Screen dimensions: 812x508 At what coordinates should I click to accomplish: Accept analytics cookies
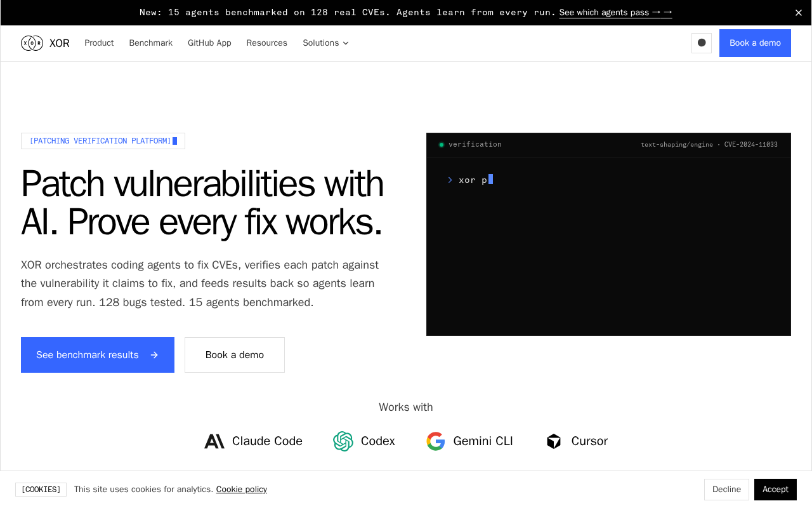click(x=775, y=490)
